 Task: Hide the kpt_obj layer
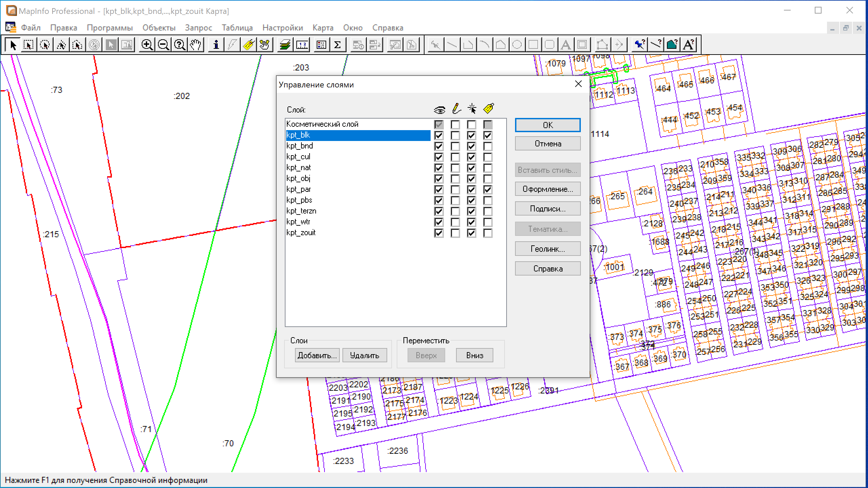439,179
